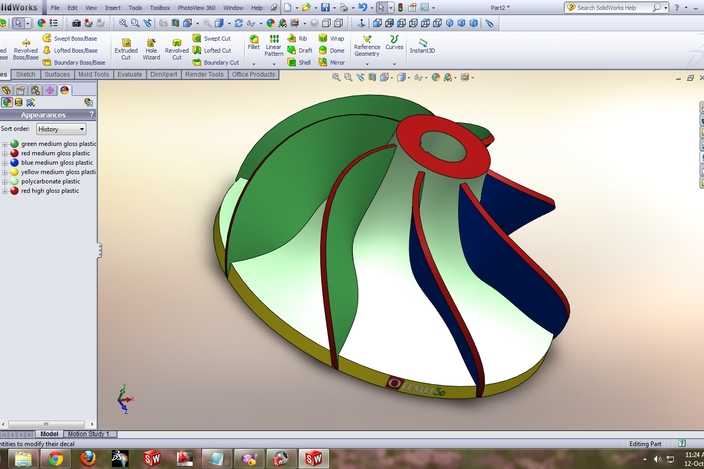Select polycarbonate plastic appearance
Image resolution: width=704 pixels, height=469 pixels.
(45, 182)
